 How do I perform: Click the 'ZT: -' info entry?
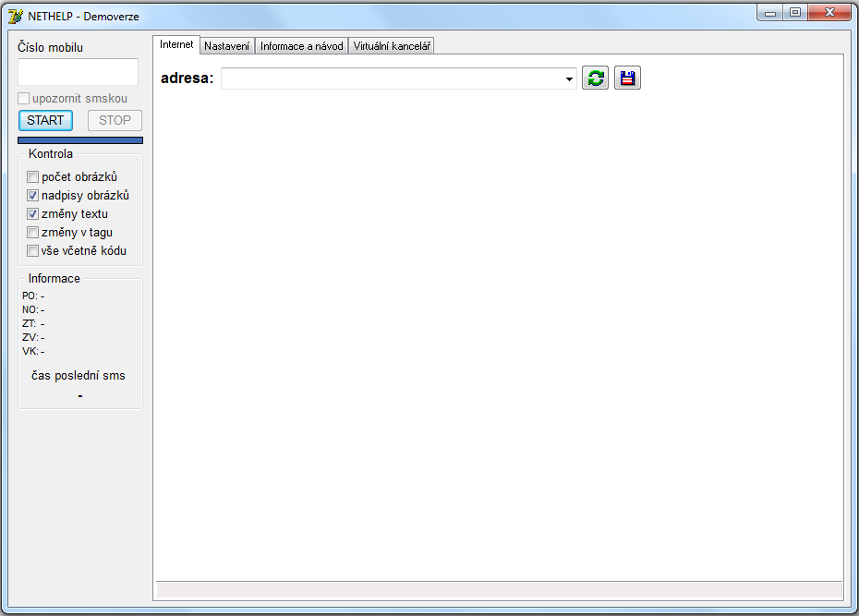[33, 323]
